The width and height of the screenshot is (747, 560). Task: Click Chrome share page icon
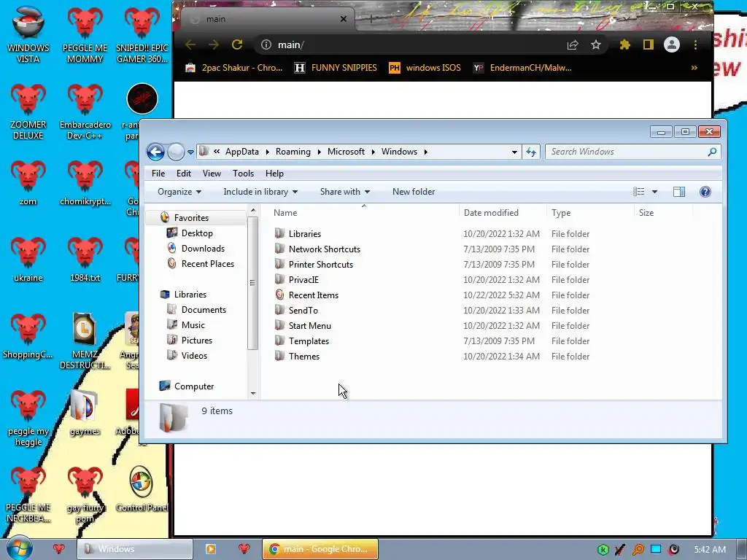(573, 44)
